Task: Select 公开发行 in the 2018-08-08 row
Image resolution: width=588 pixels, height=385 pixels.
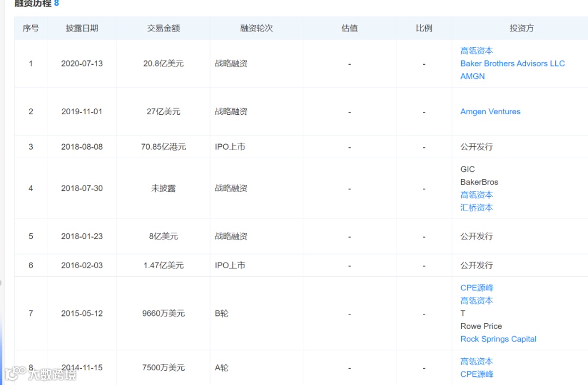Action: click(x=476, y=146)
